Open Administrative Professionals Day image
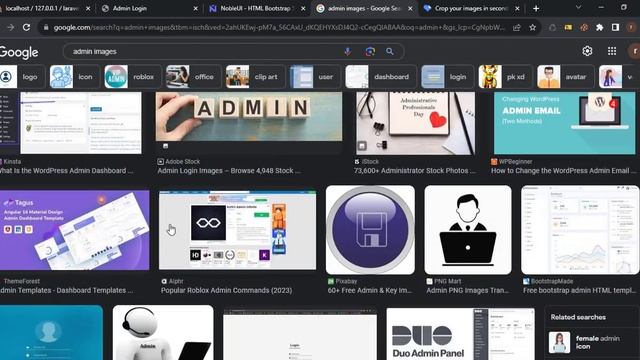Screen dimensions: 640x360 tap(416, 122)
